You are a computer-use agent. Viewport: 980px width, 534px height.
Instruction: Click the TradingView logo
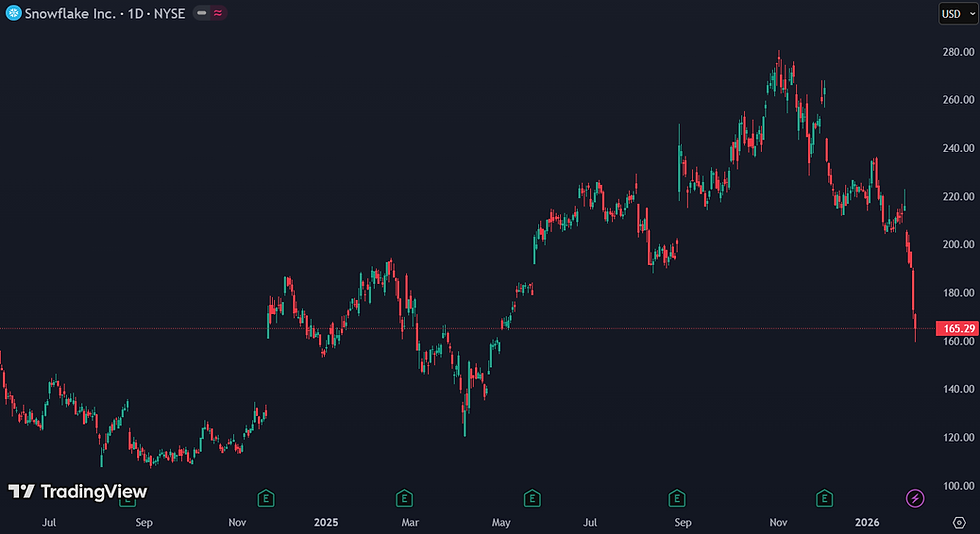(x=78, y=491)
